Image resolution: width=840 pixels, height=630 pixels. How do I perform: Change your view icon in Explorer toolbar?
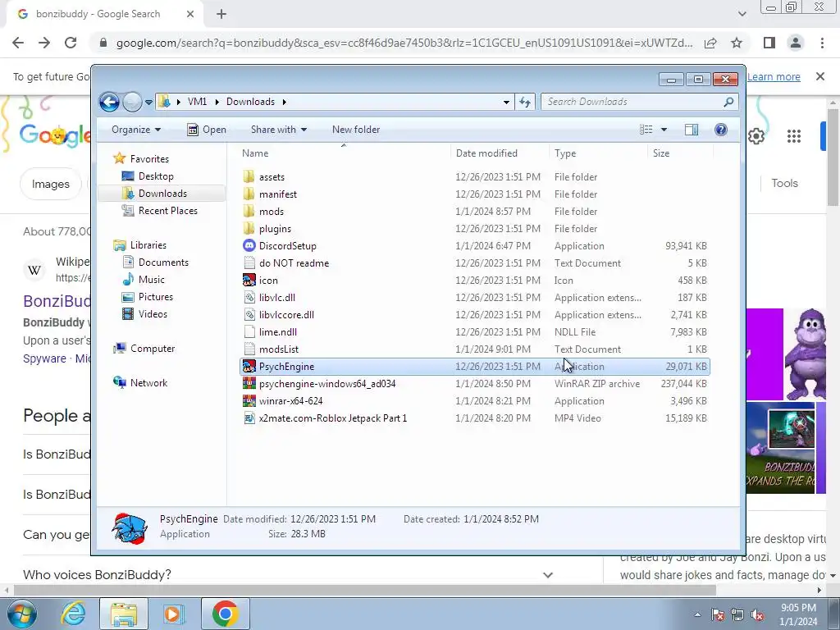[646, 130]
